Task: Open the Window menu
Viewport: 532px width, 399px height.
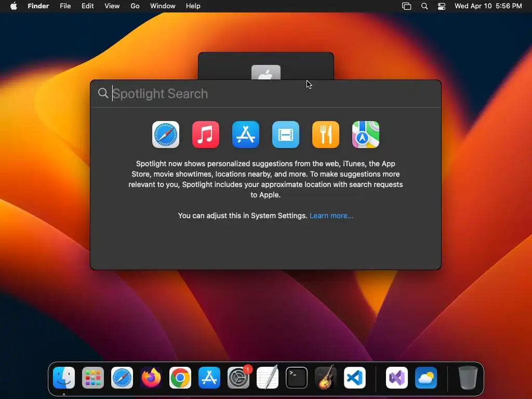Action: pos(163,6)
